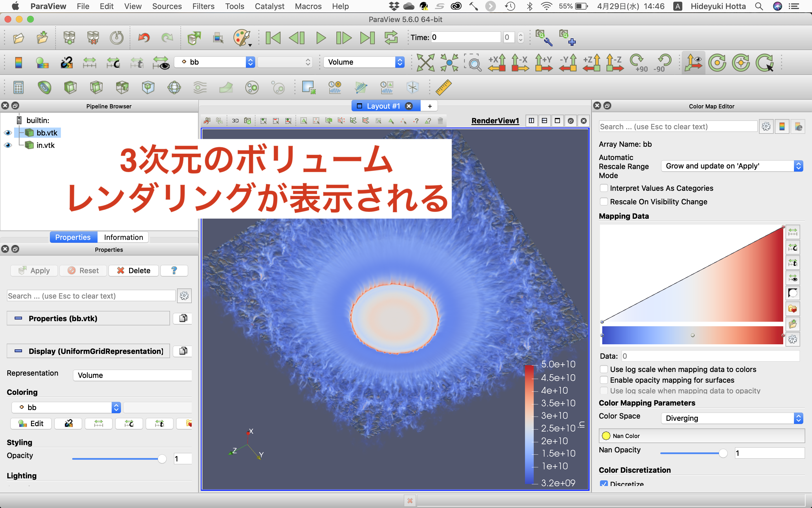Click the Properties help question button

click(174, 270)
